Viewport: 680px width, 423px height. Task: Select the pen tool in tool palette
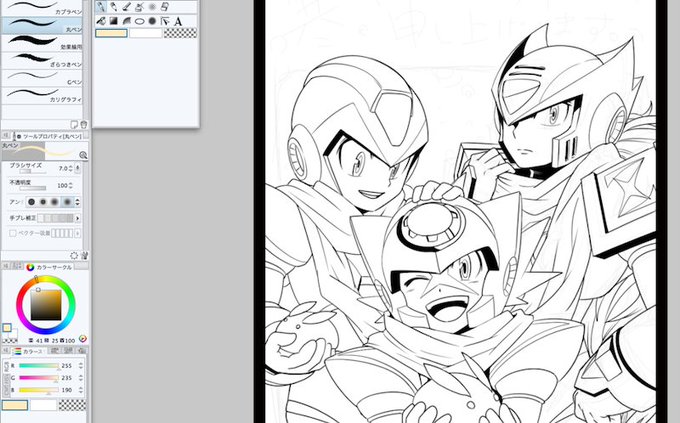pyautogui.click(x=101, y=6)
